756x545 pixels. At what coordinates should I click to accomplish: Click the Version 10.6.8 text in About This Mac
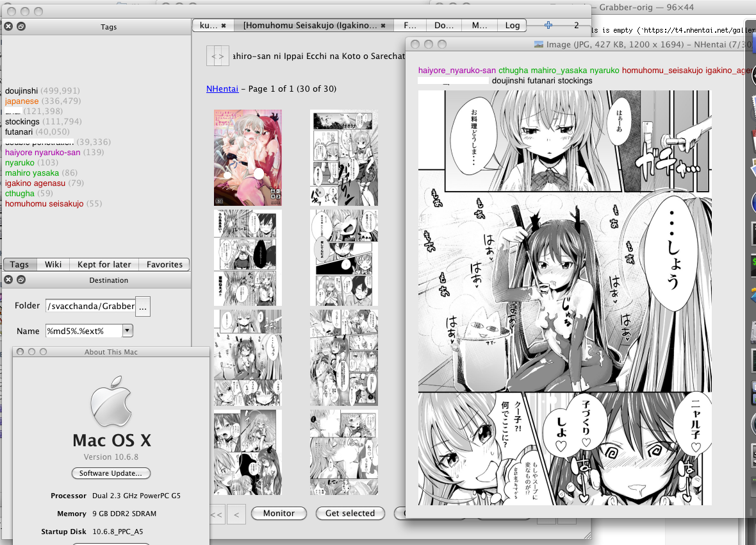[x=111, y=457]
